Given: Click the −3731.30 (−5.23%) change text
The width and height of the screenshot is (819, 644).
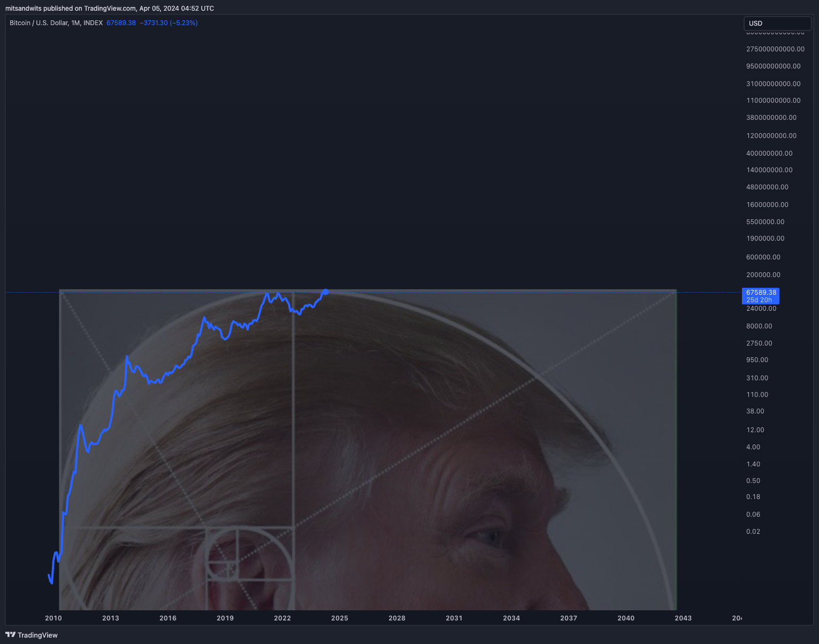Looking at the screenshot, I should [x=169, y=23].
